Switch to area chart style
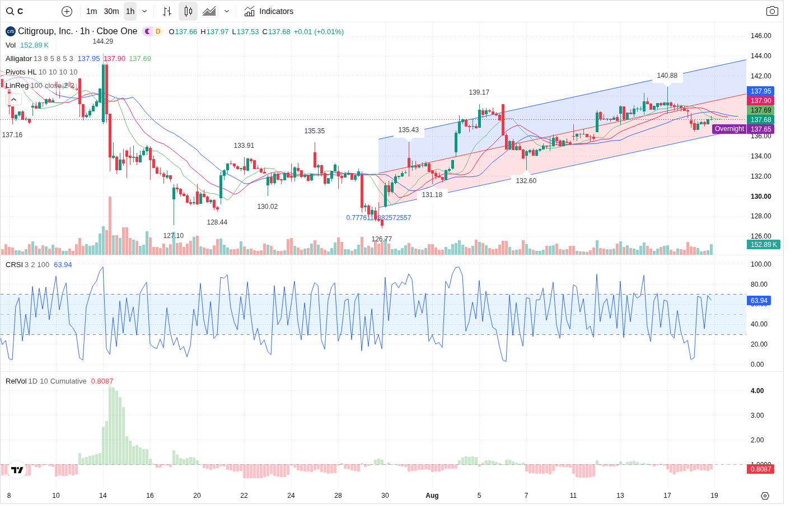Viewport: 795px width, 532px height. coord(209,11)
